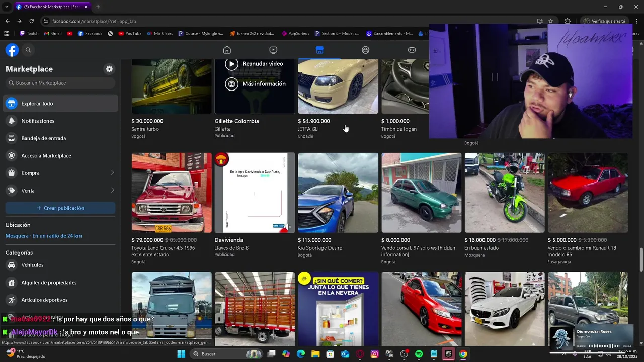Image resolution: width=644 pixels, height=362 pixels.
Task: Open red Honda coupe listing thumbnail
Action: pos(421,309)
